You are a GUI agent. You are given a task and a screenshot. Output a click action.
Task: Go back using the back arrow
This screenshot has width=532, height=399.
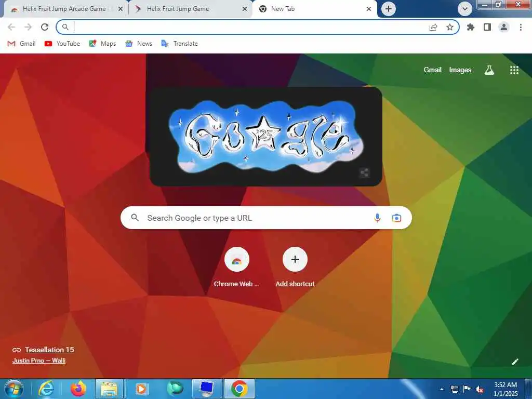pyautogui.click(x=11, y=27)
